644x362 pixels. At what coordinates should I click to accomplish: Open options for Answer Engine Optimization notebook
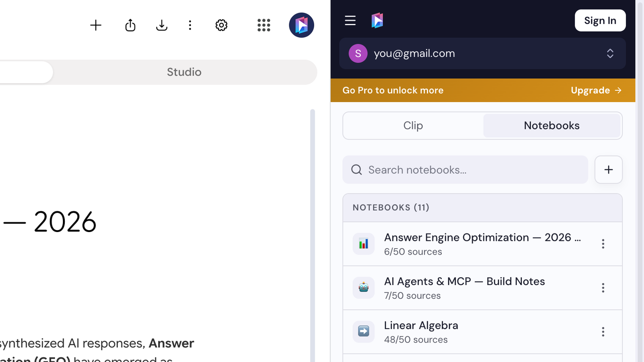[603, 244]
